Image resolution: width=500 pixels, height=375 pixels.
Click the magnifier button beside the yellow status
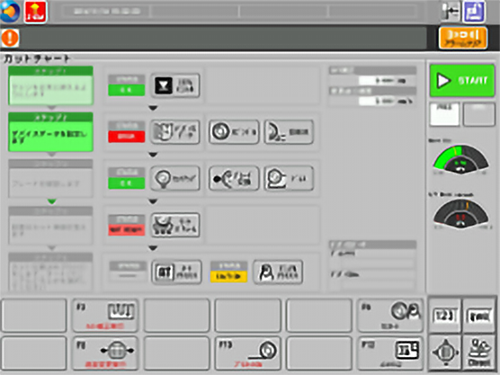coord(278,272)
